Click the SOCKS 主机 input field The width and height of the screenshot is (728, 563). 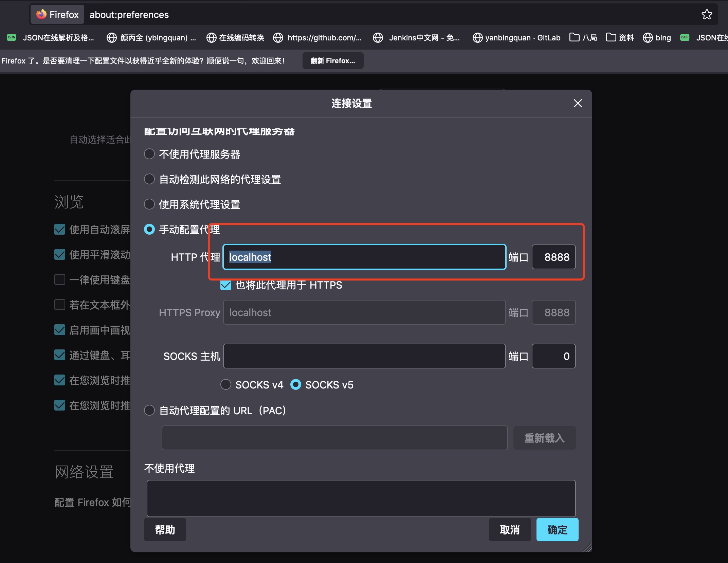click(364, 356)
